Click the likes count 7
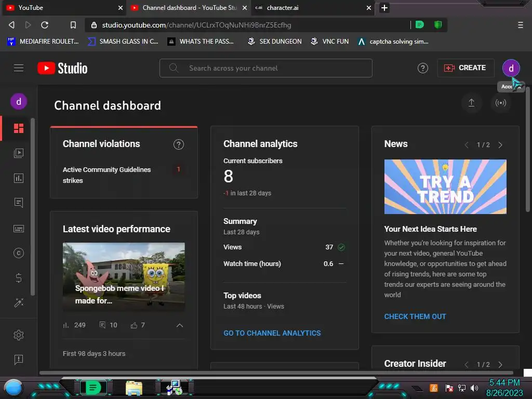This screenshot has height=399, width=532. [x=143, y=325]
